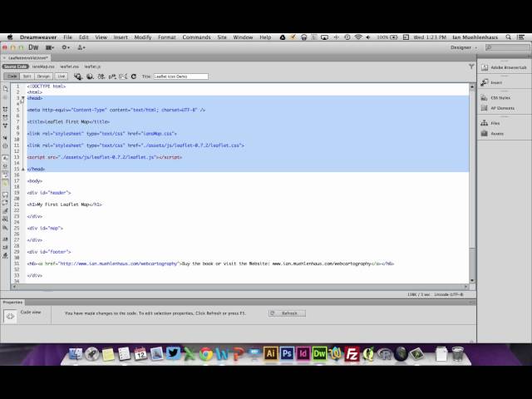Image resolution: width=532 pixels, height=399 pixels.
Task: Click the vertical scrollbar up arrow in code editor
Action: pyautogui.click(x=472, y=87)
